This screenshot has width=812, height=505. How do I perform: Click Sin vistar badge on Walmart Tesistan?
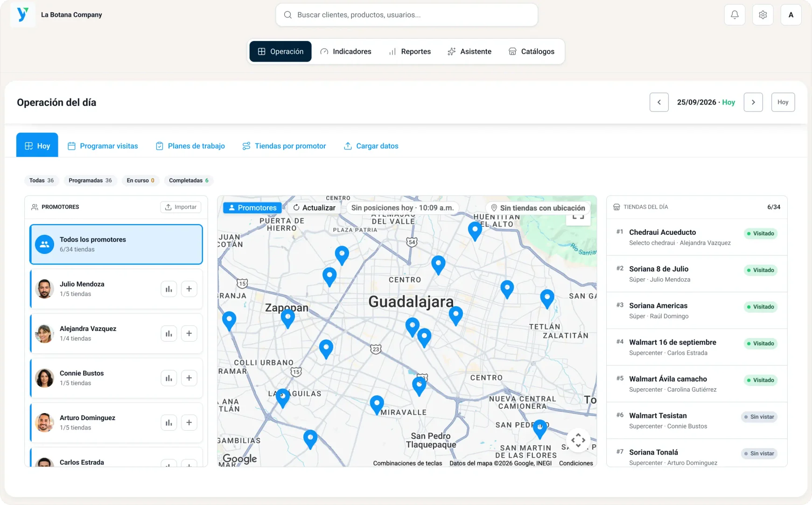tap(759, 417)
